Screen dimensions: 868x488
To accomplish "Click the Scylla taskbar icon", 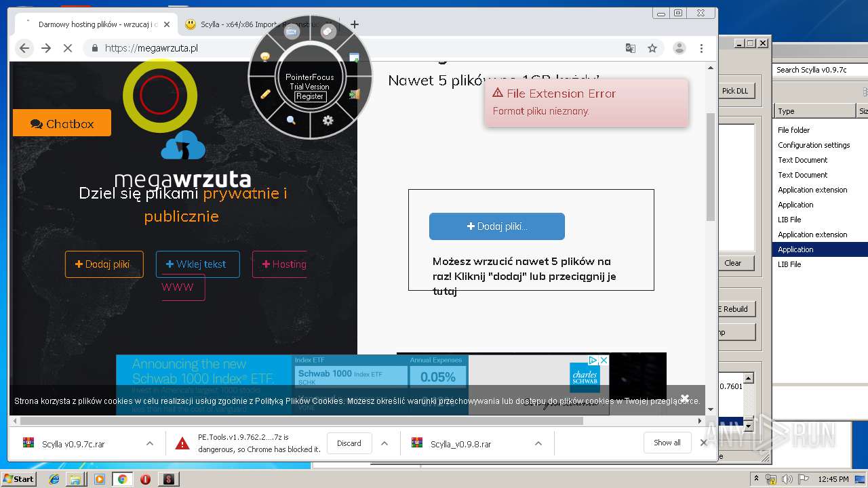I will click(x=168, y=479).
